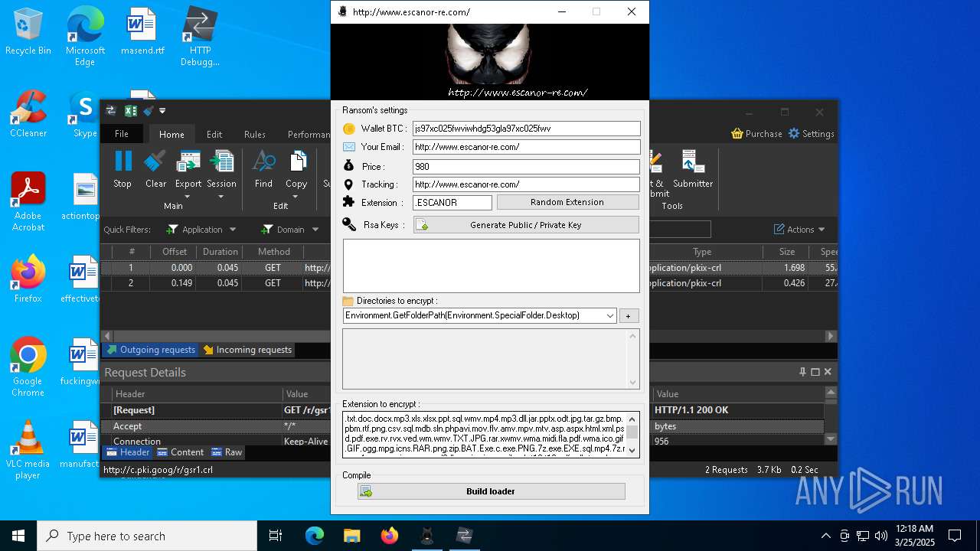This screenshot has height=551, width=980.
Task: Switch to the Content tab in Request Details
Action: coord(181,452)
